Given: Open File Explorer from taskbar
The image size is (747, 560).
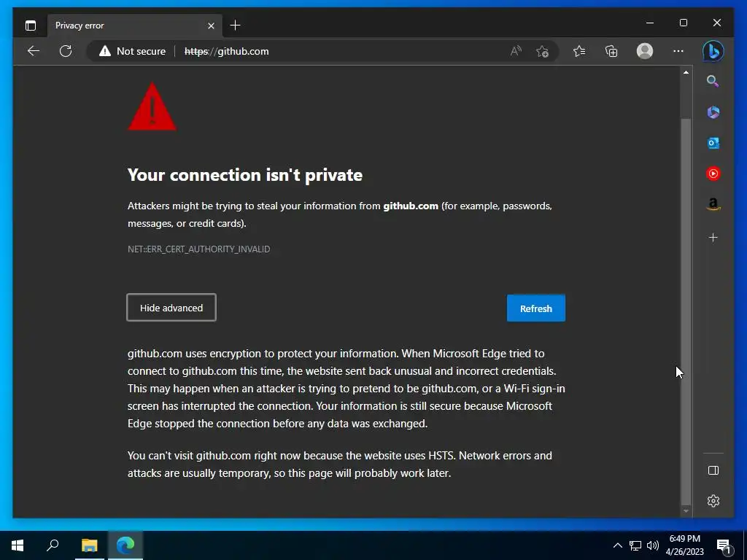Looking at the screenshot, I should [89, 545].
